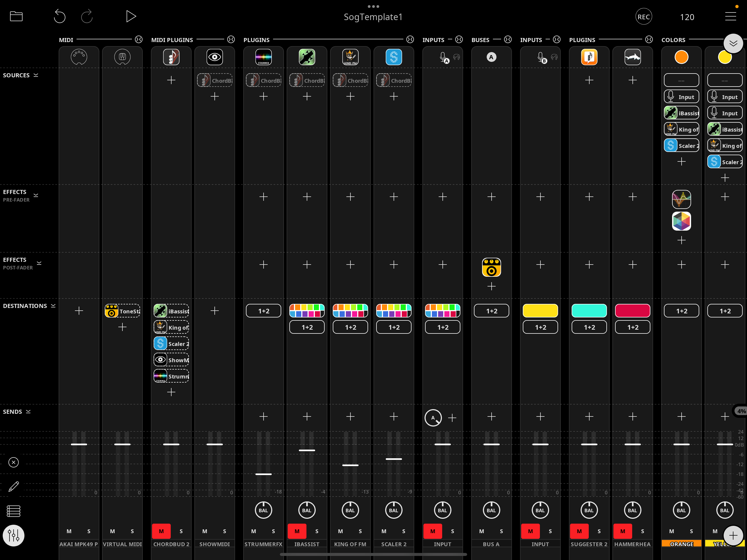Open the ShowMIDI eye plugin icon
The height and width of the screenshot is (560, 747).
(x=215, y=57)
